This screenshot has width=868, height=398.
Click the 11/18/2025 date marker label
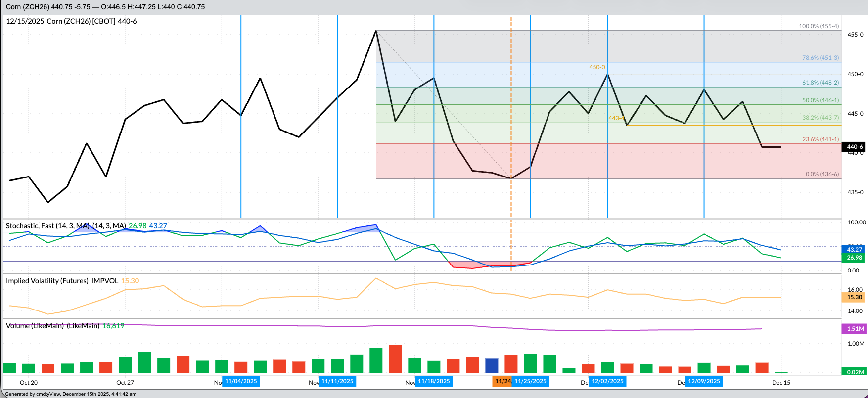tap(434, 381)
